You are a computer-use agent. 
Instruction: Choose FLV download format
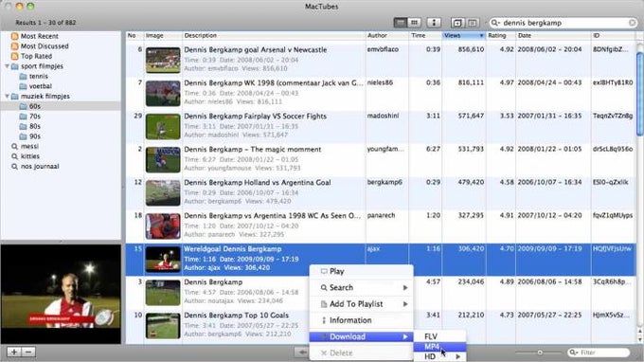(439, 336)
